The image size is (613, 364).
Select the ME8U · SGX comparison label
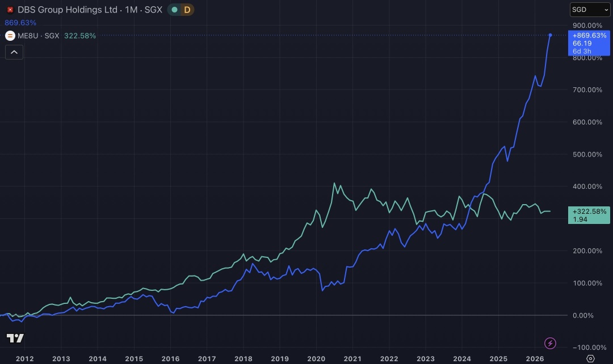(x=39, y=36)
